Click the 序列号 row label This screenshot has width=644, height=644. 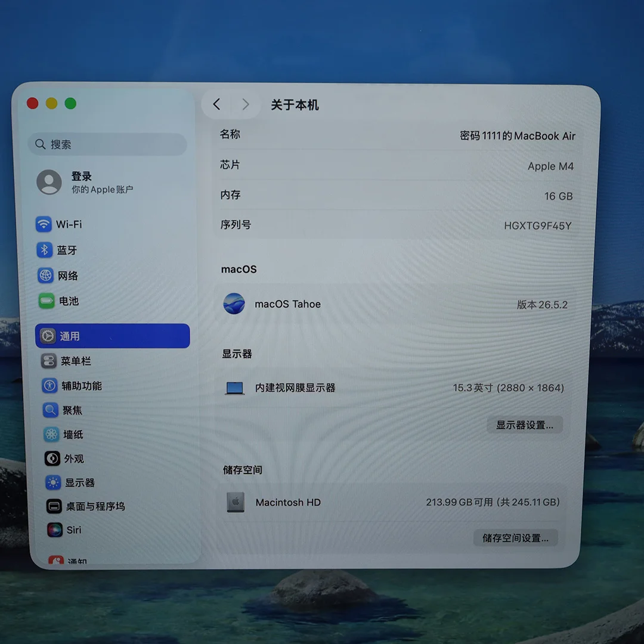pos(236,224)
